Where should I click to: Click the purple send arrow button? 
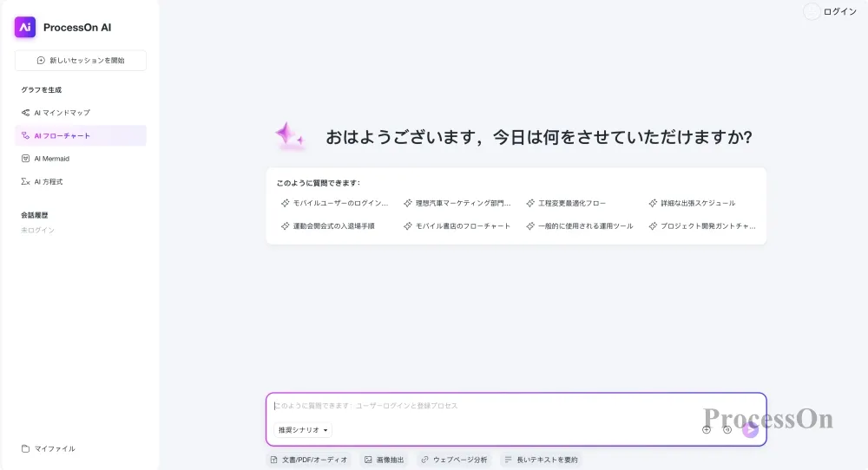click(750, 429)
